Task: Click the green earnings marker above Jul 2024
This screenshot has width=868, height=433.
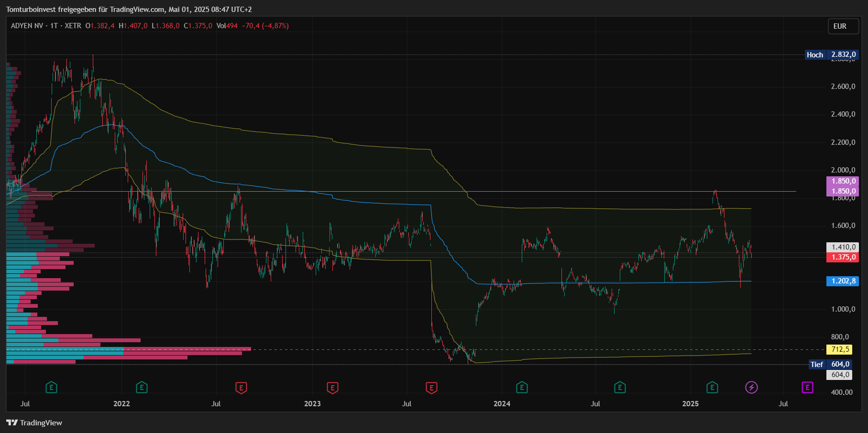Action: pyautogui.click(x=620, y=387)
